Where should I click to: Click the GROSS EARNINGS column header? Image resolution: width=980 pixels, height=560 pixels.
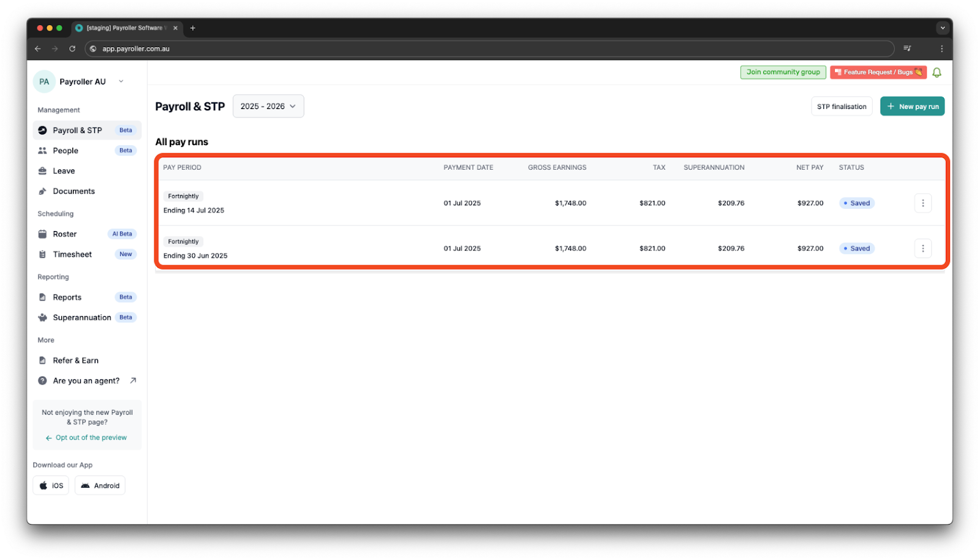pyautogui.click(x=557, y=167)
